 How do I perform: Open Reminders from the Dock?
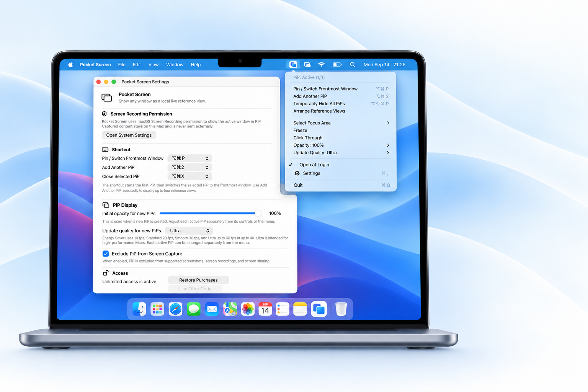[283, 309]
